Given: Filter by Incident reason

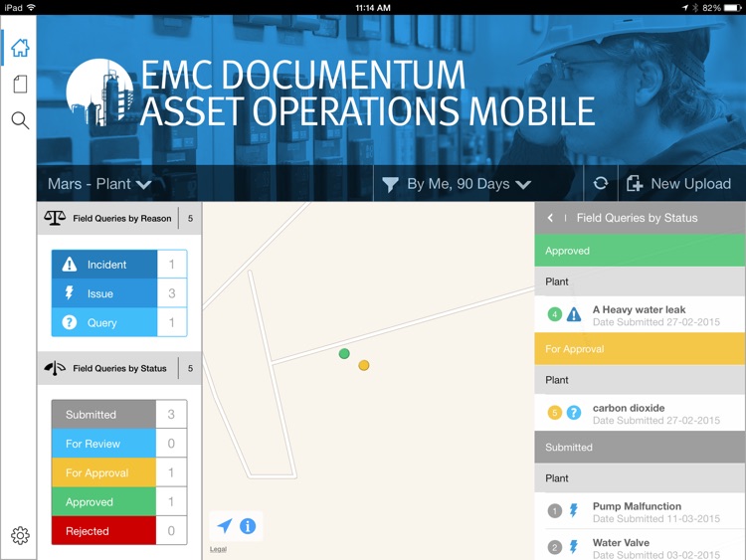Looking at the screenshot, I should coord(119,264).
